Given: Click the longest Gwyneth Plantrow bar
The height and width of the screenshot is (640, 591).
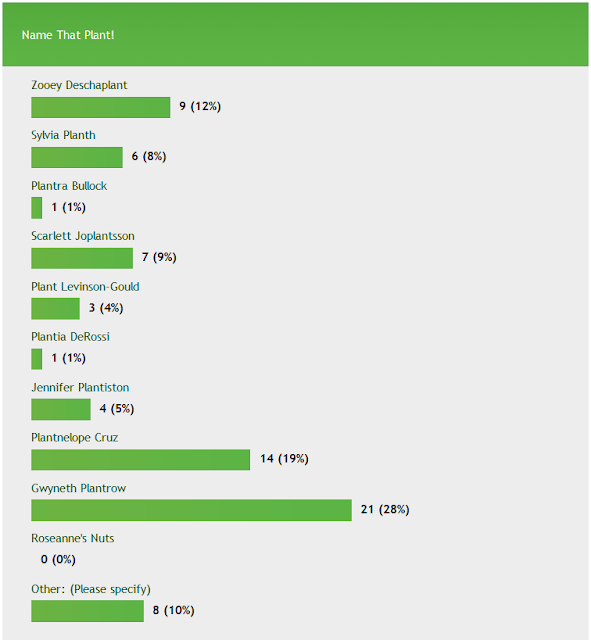Looking at the screenshot, I should click(x=191, y=510).
